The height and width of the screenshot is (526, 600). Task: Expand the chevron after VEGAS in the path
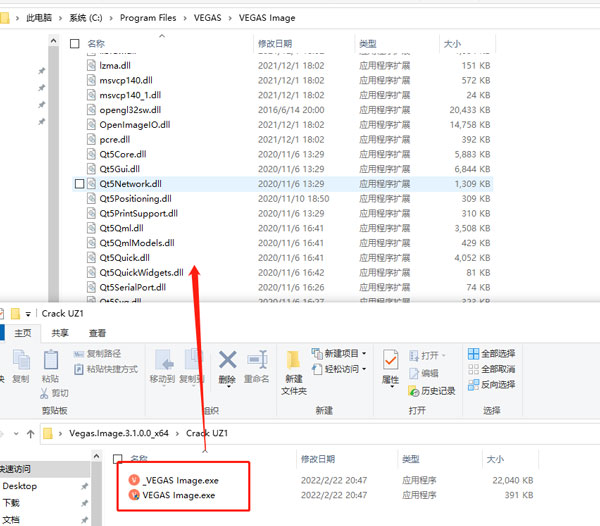(x=230, y=18)
